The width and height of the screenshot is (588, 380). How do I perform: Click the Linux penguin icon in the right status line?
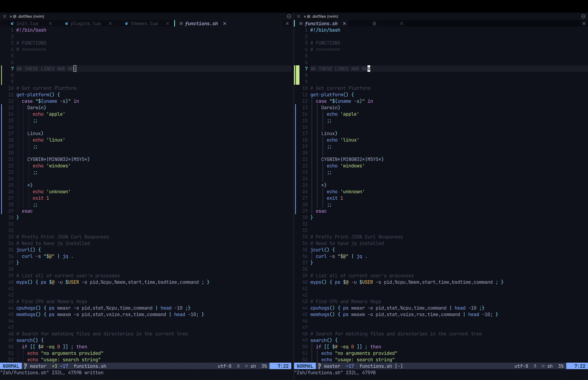click(535, 366)
